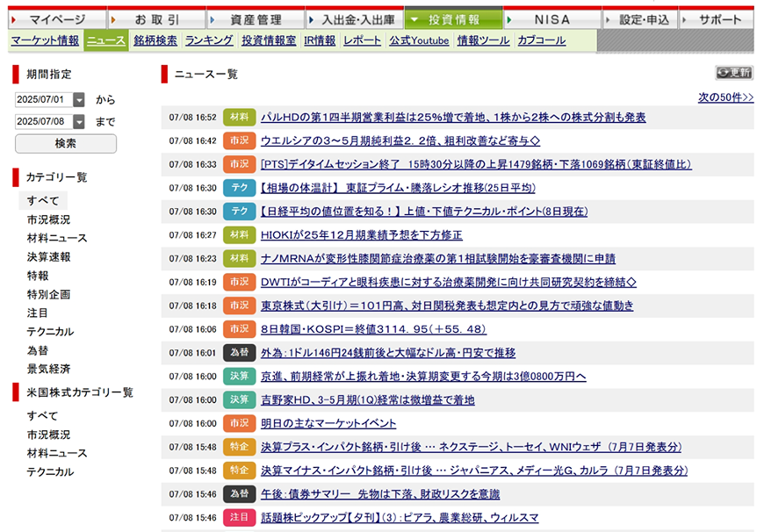The height and width of the screenshot is (532, 764).
Task: Click the orange 材料 badge on the パルHD headline
Action: point(239,117)
